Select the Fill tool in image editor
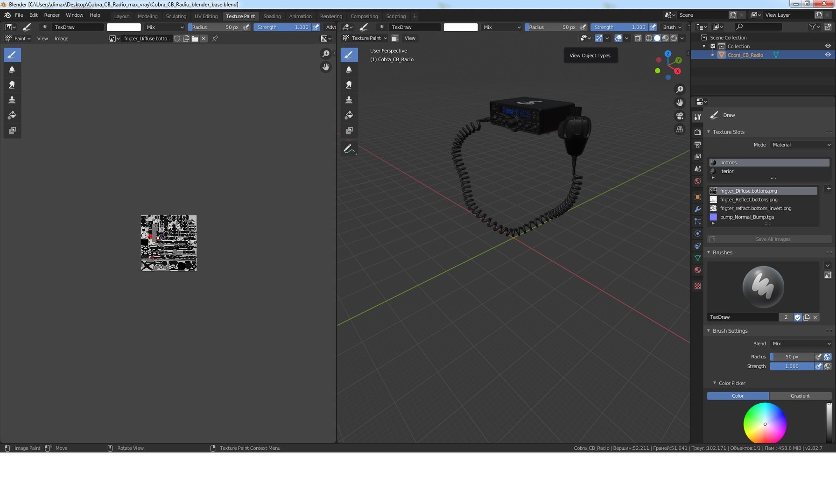The width and height of the screenshot is (836, 504). click(12, 115)
